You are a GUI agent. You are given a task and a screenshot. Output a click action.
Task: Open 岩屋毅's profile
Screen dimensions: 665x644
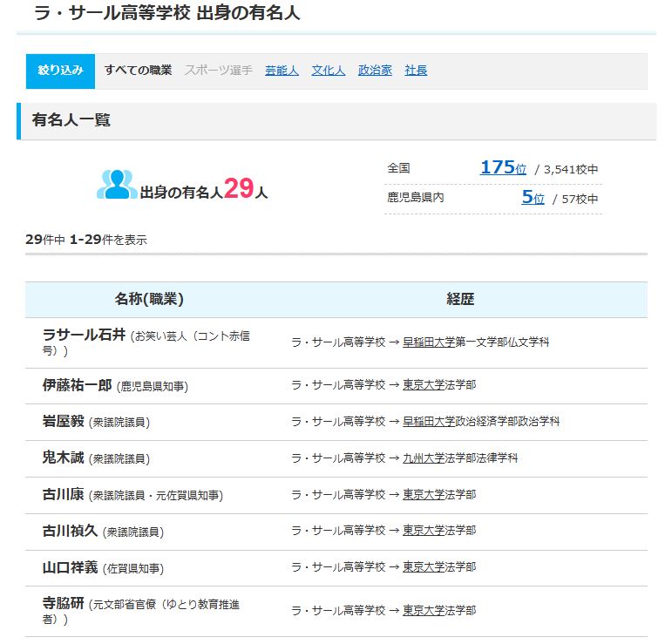tap(63, 421)
